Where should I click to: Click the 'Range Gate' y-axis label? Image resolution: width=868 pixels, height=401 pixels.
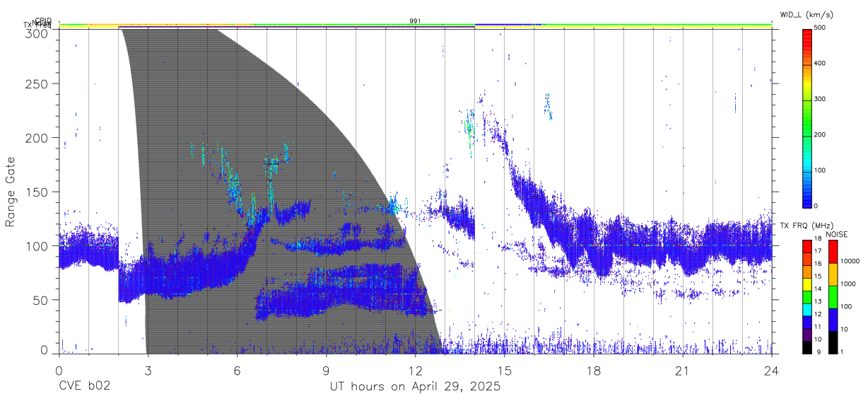(11, 192)
